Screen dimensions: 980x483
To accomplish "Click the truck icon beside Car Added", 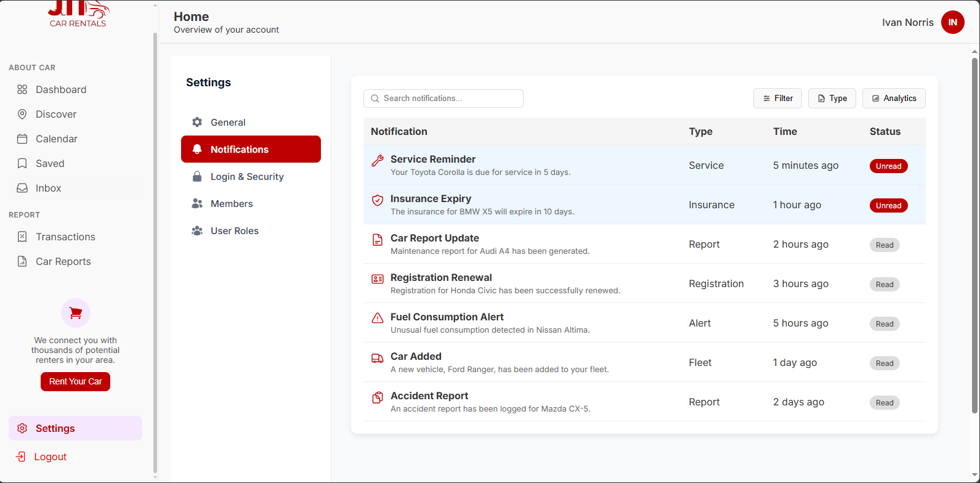I will pos(378,358).
